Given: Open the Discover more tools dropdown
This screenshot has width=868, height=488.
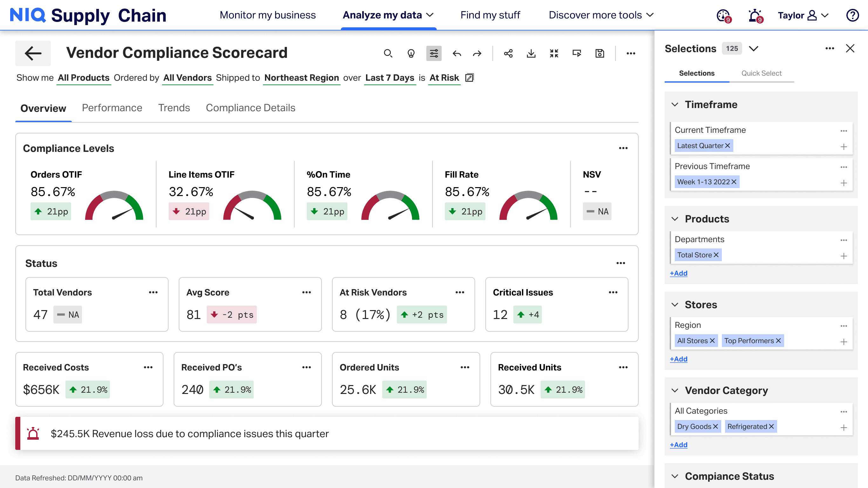Looking at the screenshot, I should pos(601,15).
